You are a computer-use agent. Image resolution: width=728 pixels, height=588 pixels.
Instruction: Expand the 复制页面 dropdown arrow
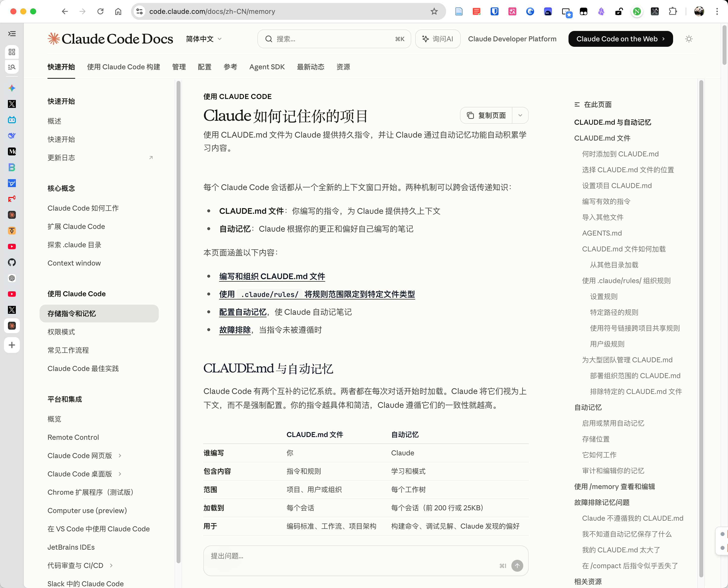520,116
